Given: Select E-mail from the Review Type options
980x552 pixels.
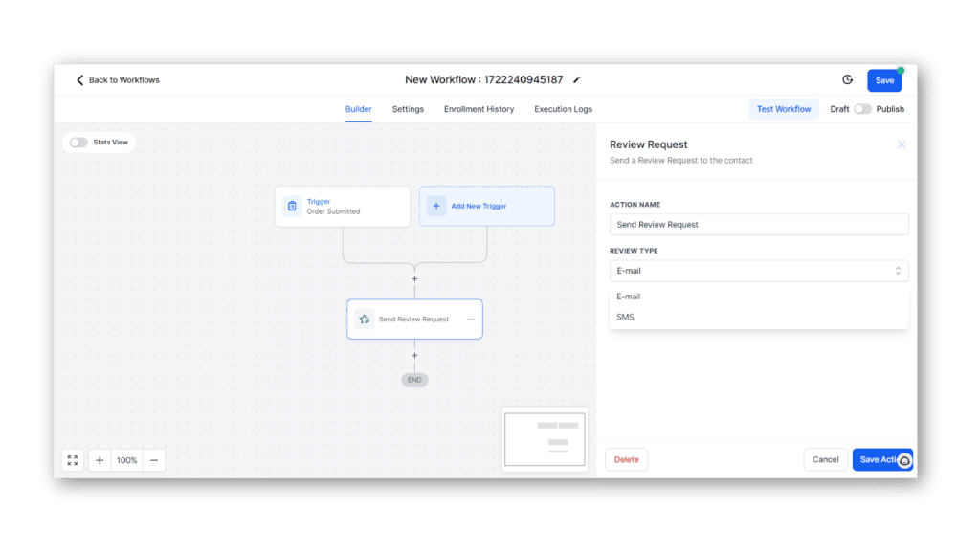Looking at the screenshot, I should (x=628, y=296).
